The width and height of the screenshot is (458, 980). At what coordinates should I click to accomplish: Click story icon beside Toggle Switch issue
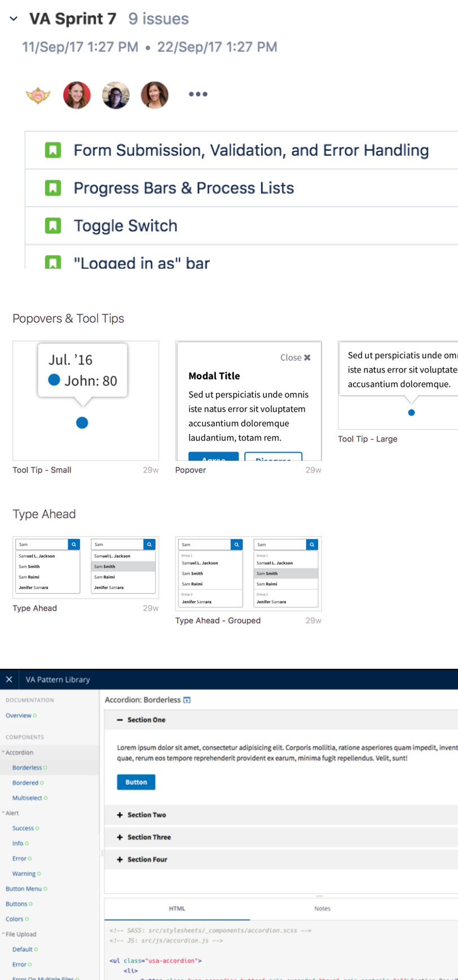click(52, 226)
